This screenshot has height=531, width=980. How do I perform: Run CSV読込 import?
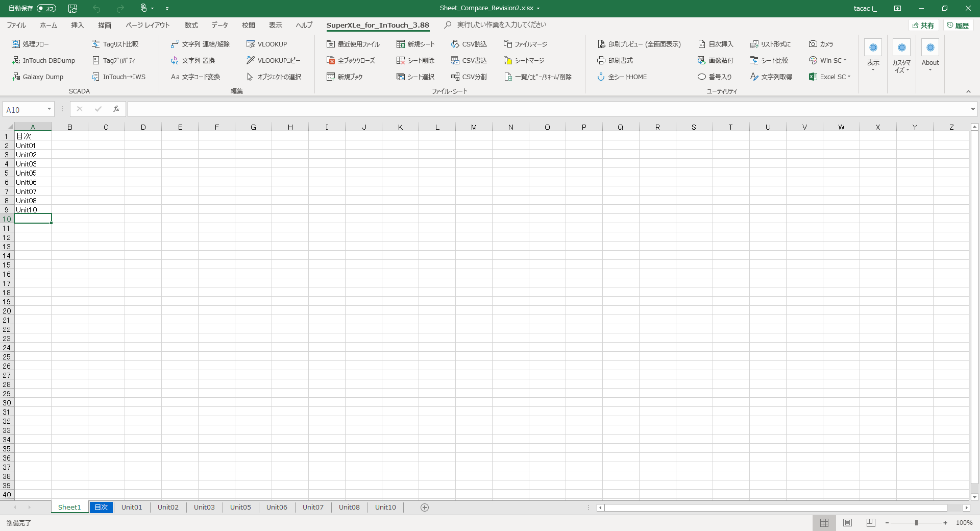(469, 44)
